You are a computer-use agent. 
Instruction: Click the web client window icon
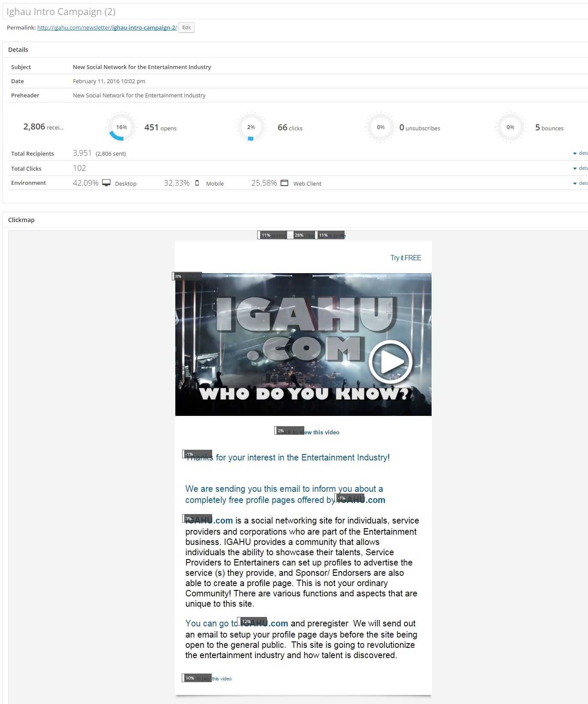[285, 183]
